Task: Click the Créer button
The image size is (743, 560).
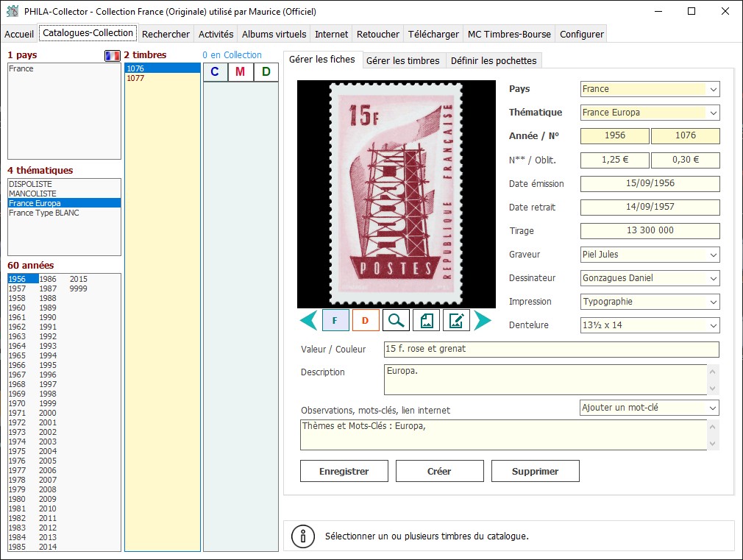Action: click(439, 472)
